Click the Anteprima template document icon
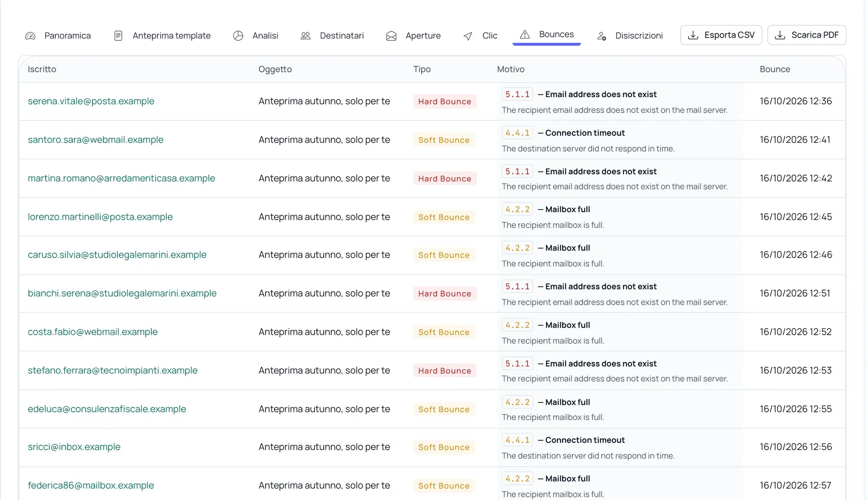The height and width of the screenshot is (500, 868). coord(118,36)
